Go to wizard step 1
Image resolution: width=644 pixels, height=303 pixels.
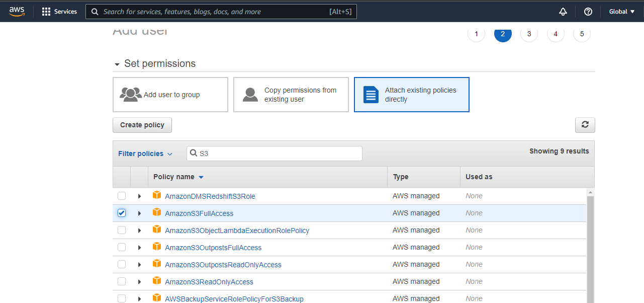click(476, 34)
